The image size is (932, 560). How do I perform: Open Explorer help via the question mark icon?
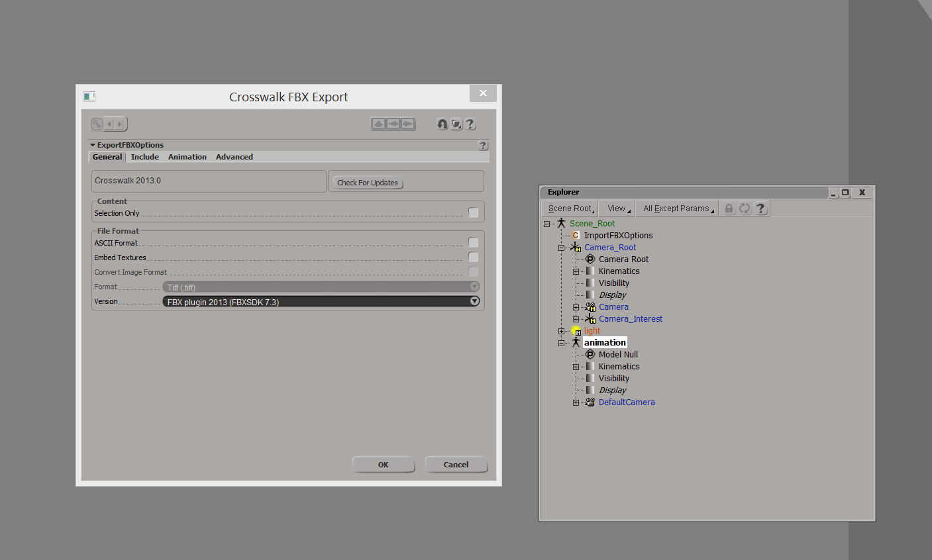[760, 209]
